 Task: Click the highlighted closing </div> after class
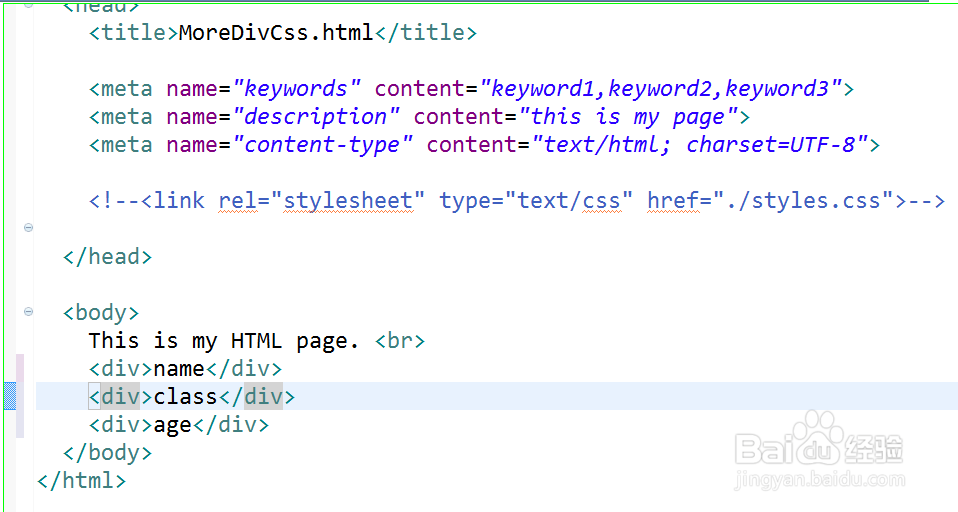pos(257,397)
